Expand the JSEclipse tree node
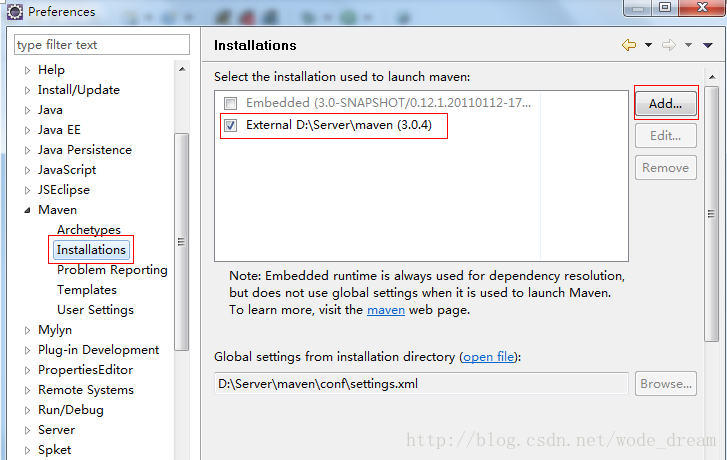 click(27, 190)
